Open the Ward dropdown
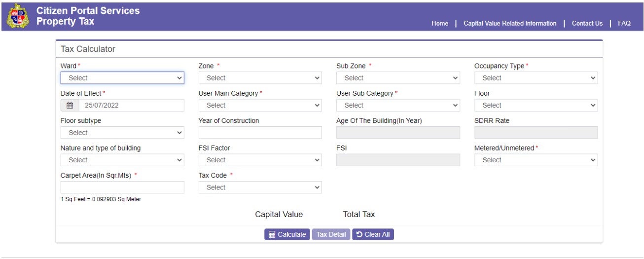The height and width of the screenshot is (259, 644). pyautogui.click(x=122, y=78)
